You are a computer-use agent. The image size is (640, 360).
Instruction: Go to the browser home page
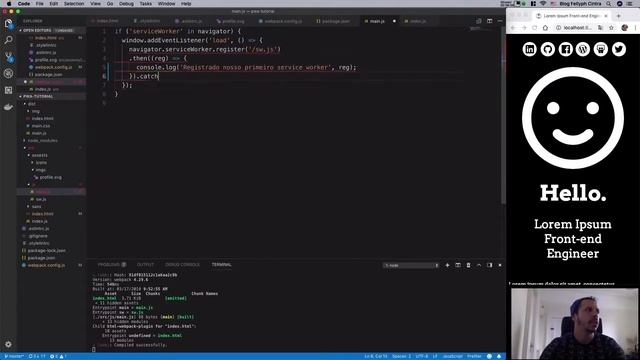tap(545, 28)
